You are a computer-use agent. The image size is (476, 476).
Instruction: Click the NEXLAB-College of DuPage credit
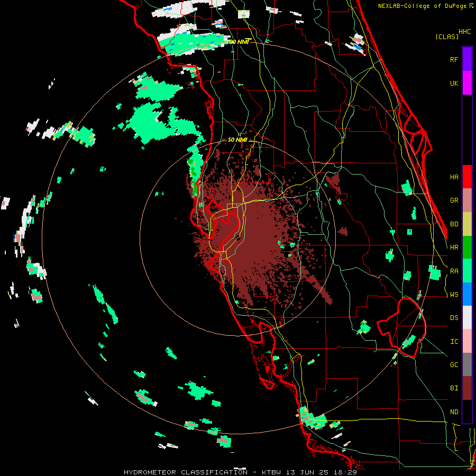pyautogui.click(x=424, y=6)
